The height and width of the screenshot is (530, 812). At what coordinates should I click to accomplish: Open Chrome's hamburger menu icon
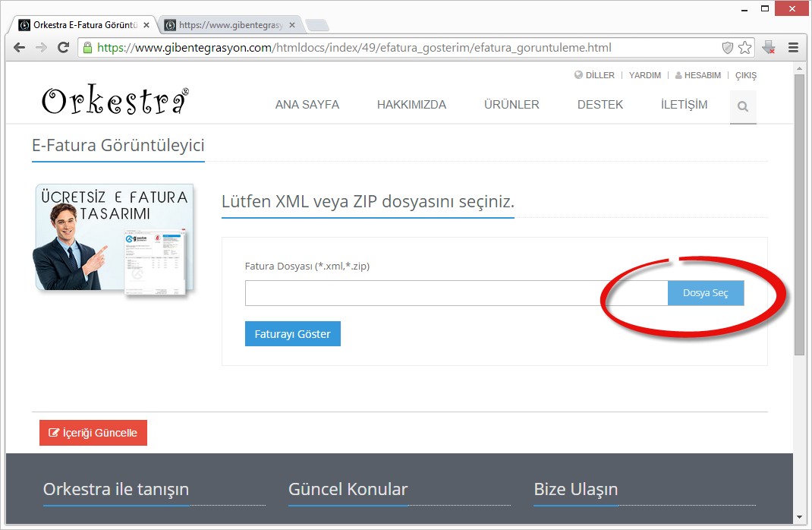(792, 47)
